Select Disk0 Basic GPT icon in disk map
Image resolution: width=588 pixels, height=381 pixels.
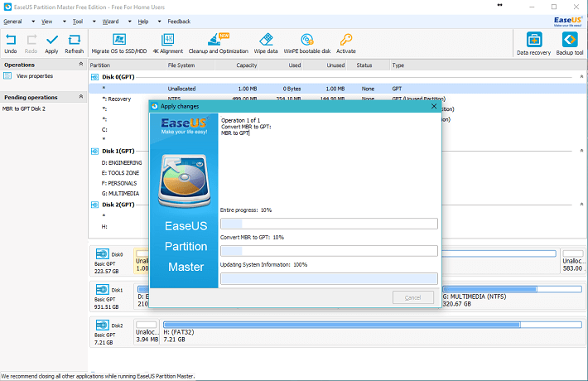pyautogui.click(x=103, y=254)
